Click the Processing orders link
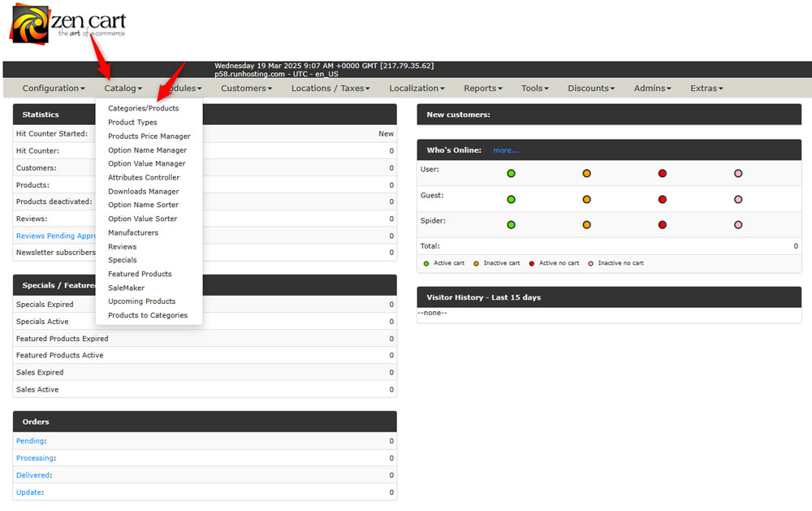Viewport: 812px width, 511px height. (x=35, y=458)
